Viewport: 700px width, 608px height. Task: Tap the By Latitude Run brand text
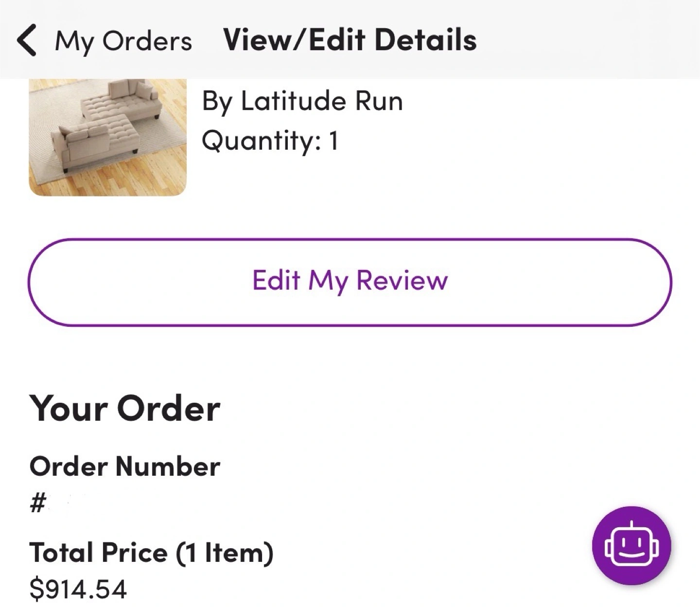click(302, 102)
